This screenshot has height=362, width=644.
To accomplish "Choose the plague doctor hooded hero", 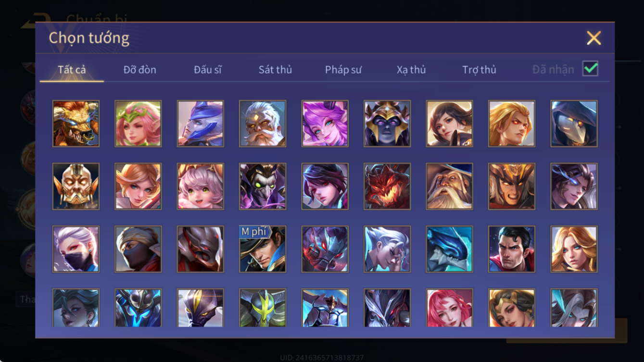I will pyautogui.click(x=574, y=124).
